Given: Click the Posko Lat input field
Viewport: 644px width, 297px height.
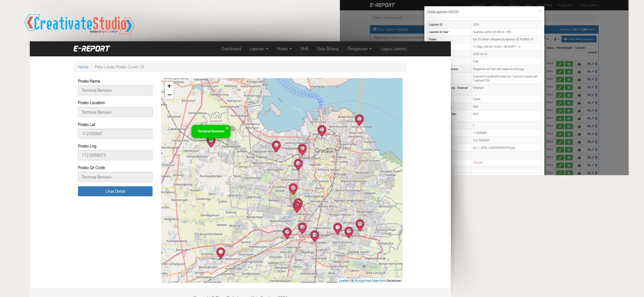Looking at the screenshot, I should [x=115, y=134].
